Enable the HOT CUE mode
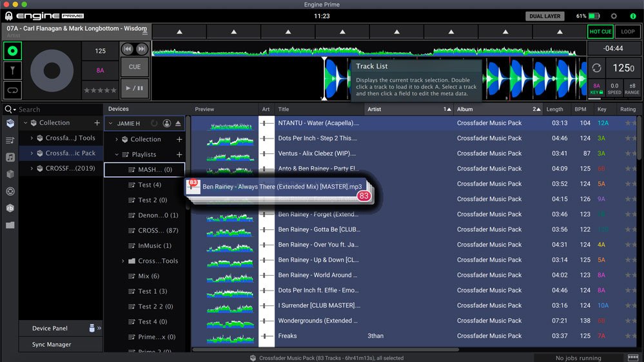This screenshot has height=362, width=644. click(600, 32)
